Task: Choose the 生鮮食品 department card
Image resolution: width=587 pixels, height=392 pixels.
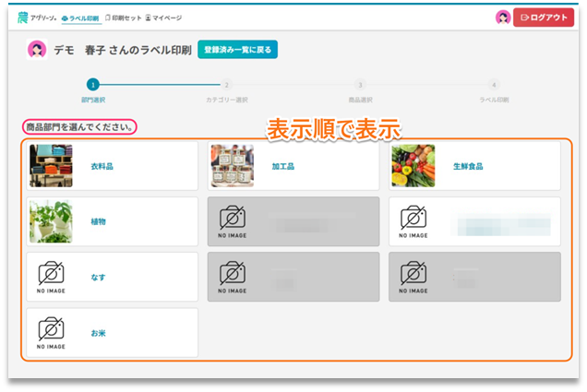Action: point(474,166)
